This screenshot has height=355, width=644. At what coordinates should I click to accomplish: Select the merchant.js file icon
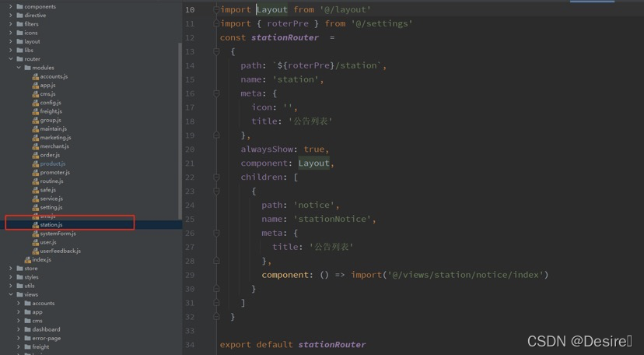pos(36,146)
